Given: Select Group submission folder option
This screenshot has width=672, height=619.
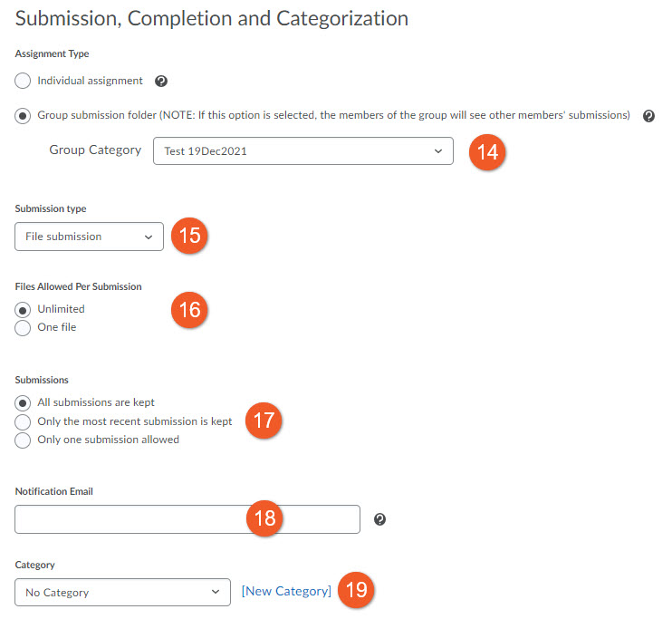Looking at the screenshot, I should pos(23,116).
